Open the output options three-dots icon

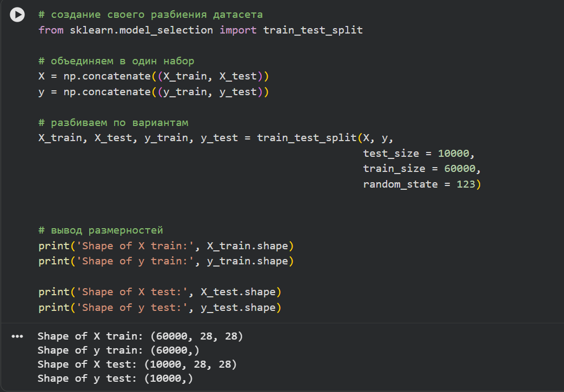pos(17,336)
